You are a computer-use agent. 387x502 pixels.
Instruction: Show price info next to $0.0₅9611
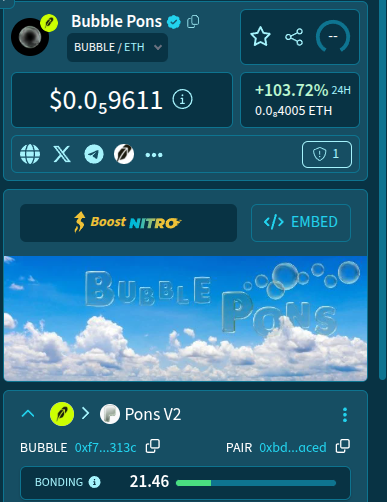pyautogui.click(x=182, y=99)
